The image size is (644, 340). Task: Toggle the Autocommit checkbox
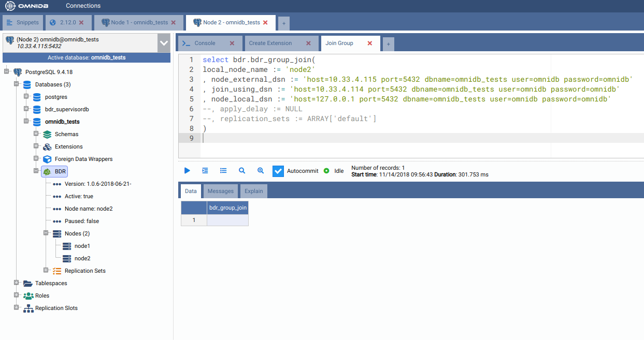click(x=278, y=171)
